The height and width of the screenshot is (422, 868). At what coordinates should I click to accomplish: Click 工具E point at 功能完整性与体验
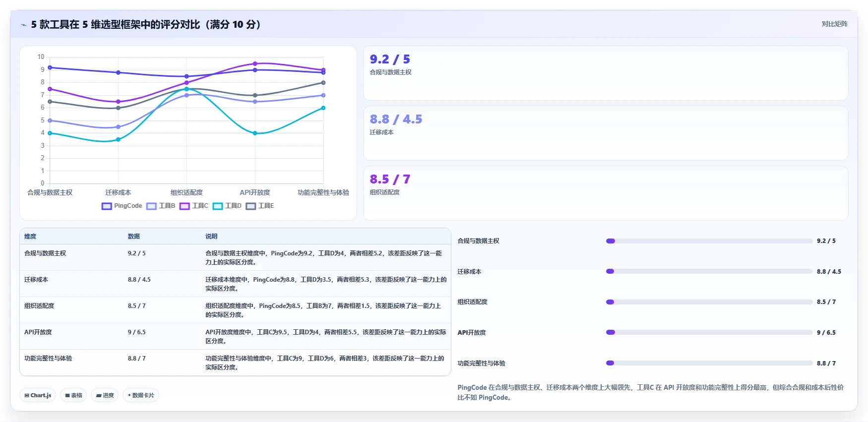[323, 83]
